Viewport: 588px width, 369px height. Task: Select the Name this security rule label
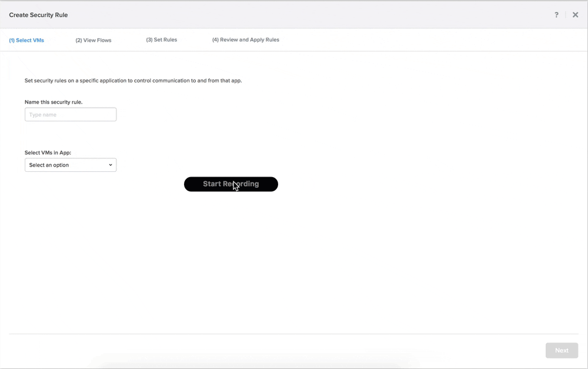[x=53, y=102]
